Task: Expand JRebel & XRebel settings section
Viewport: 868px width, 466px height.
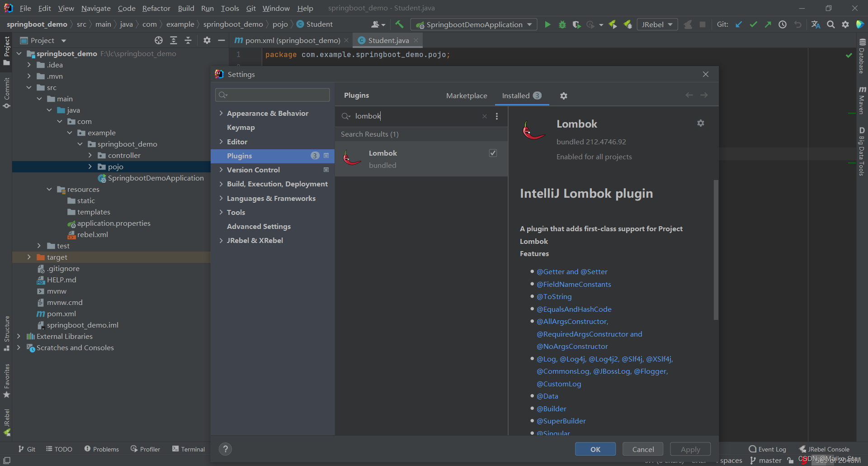Action: tap(221, 240)
